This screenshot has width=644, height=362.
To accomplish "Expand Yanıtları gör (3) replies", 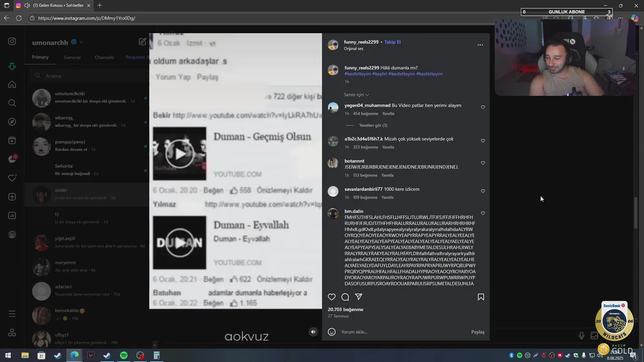I will [373, 125].
